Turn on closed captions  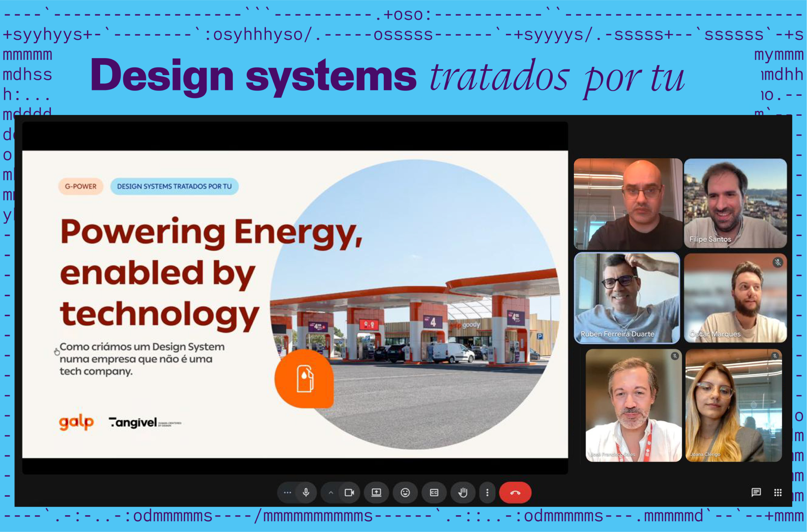434,492
